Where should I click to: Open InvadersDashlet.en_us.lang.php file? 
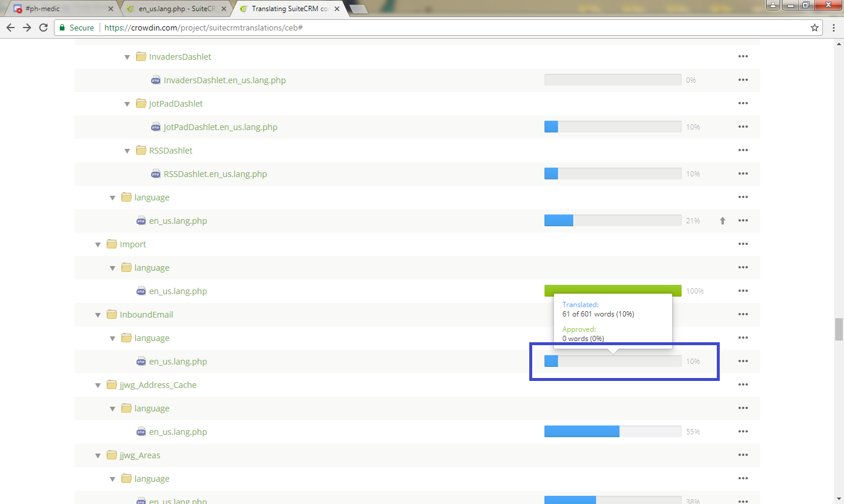[225, 80]
